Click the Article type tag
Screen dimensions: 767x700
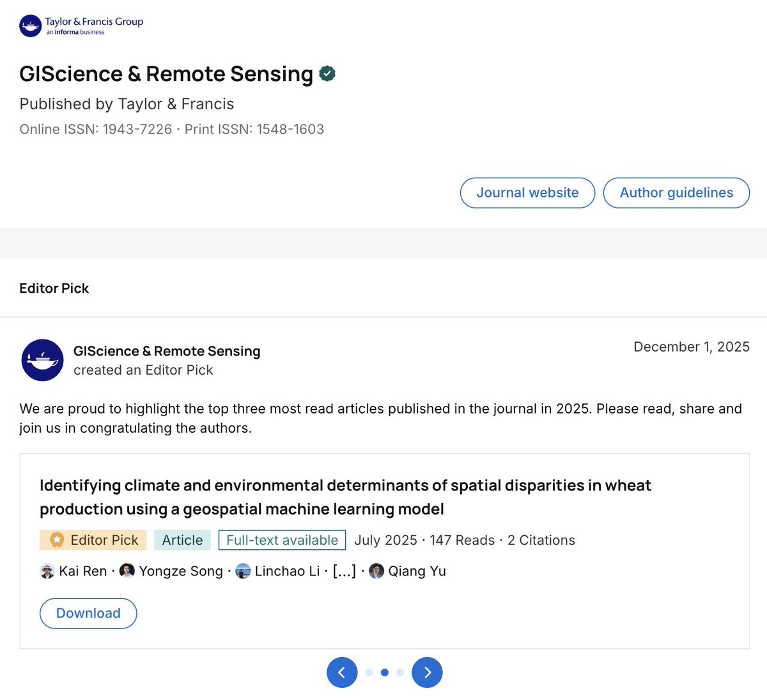click(x=182, y=540)
